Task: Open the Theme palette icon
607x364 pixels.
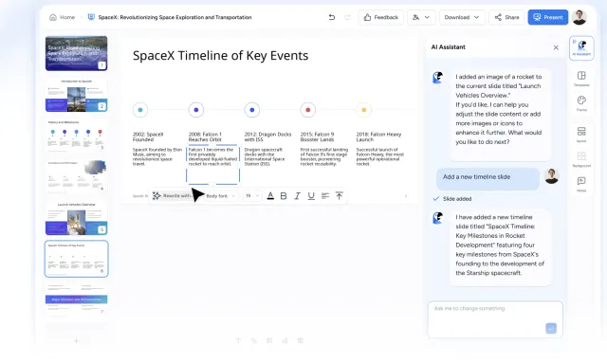Action: tap(581, 103)
